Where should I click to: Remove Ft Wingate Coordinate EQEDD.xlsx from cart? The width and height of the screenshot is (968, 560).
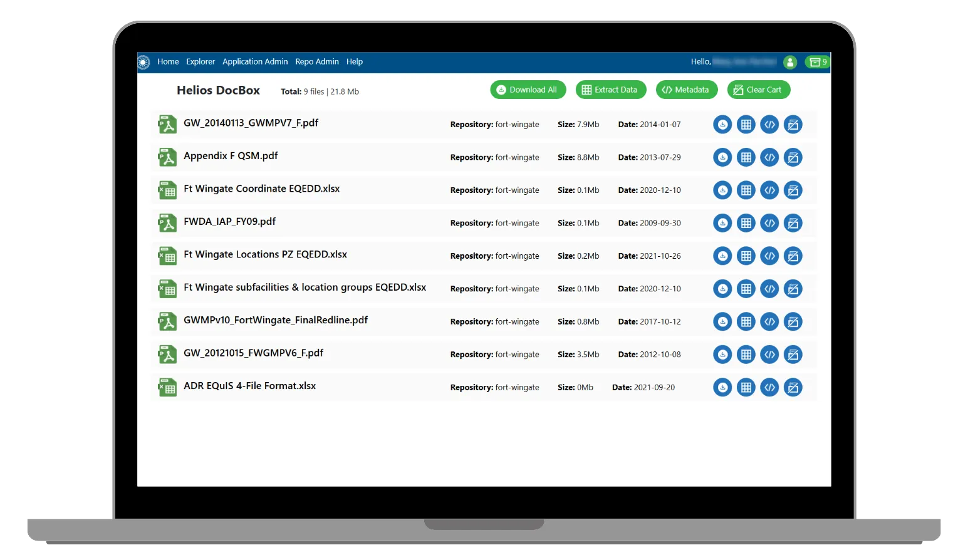click(793, 190)
